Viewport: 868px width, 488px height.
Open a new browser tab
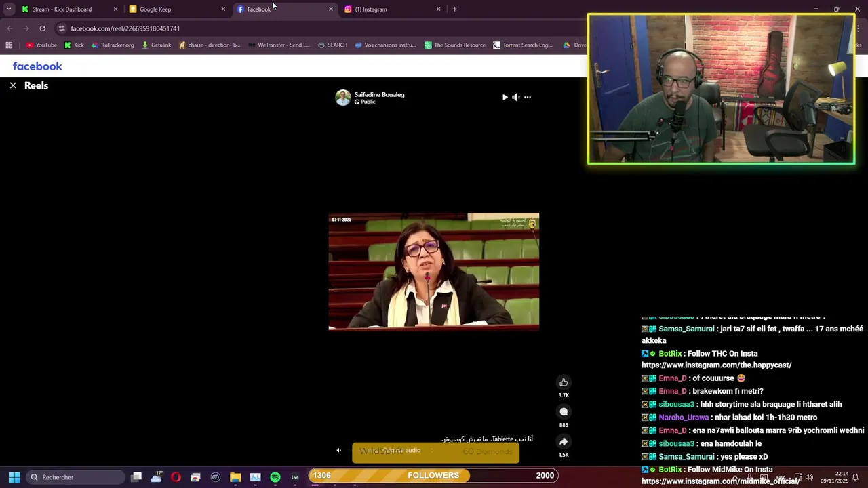coord(454,9)
